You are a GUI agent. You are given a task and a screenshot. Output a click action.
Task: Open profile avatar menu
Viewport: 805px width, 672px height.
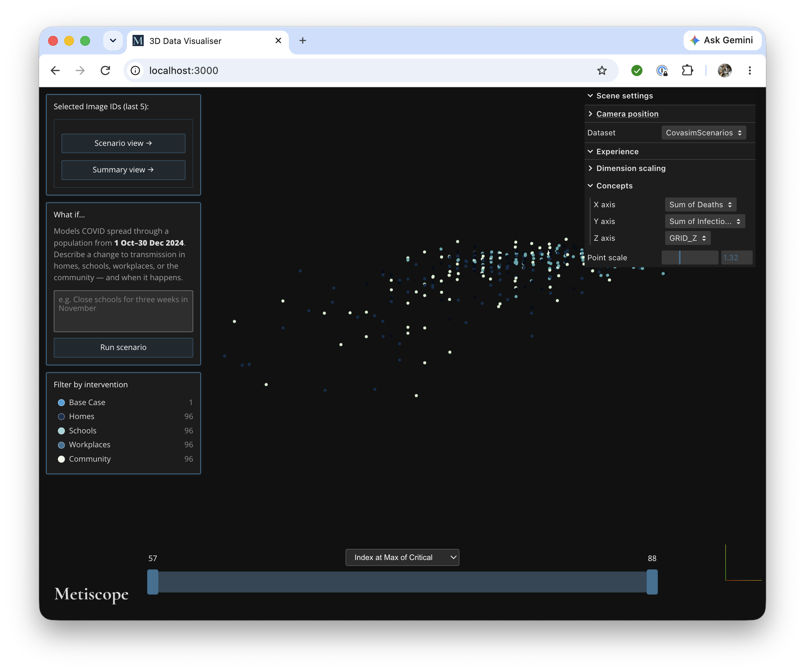pos(724,70)
